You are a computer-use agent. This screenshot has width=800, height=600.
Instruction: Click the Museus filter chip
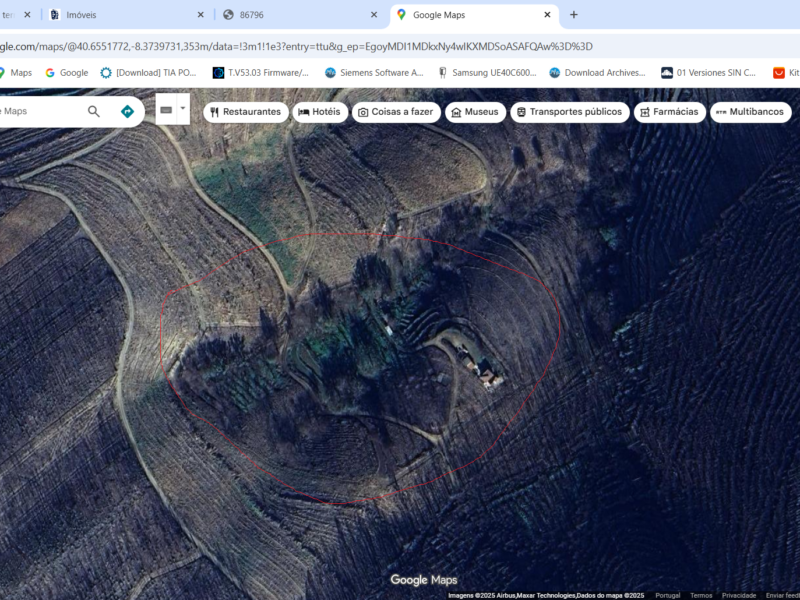pyautogui.click(x=474, y=112)
